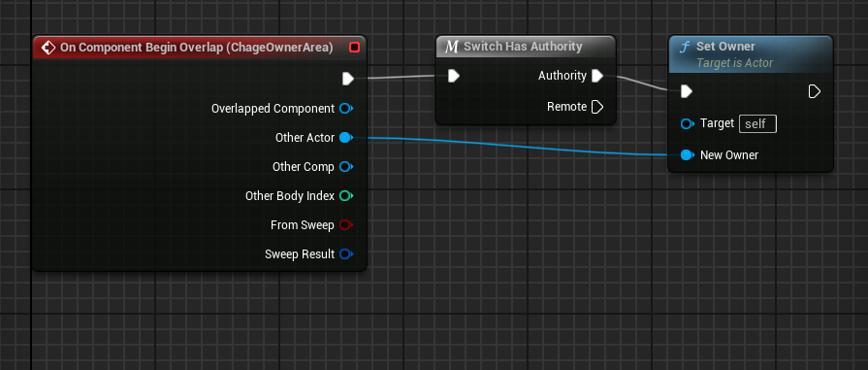Image resolution: width=868 pixels, height=370 pixels.
Task: Click the Other Body Index output pin
Action: (346, 196)
